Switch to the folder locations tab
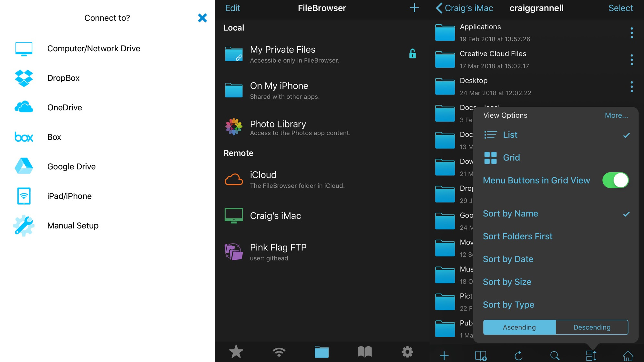 click(x=322, y=352)
